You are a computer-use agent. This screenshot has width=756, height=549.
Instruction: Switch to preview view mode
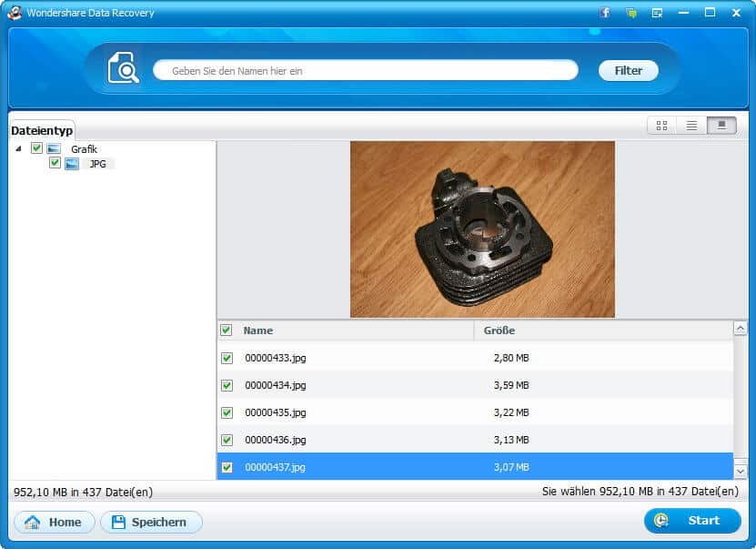721,126
